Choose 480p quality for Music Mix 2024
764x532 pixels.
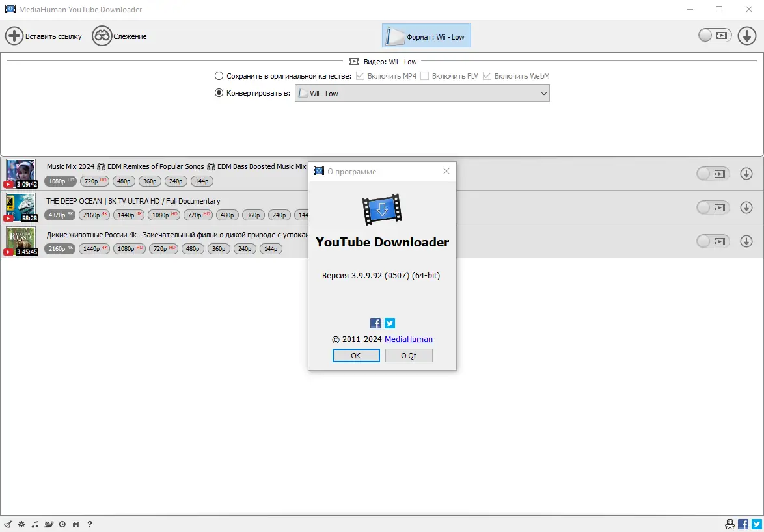[124, 181]
